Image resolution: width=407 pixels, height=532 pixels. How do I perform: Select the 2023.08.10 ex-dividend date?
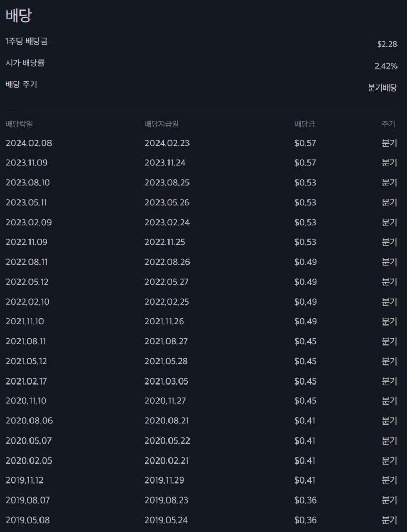[28, 183]
